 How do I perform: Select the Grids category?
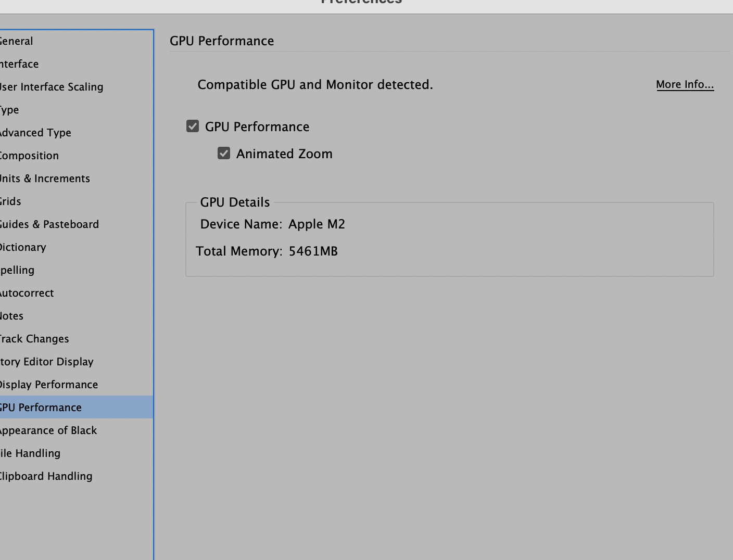11,201
